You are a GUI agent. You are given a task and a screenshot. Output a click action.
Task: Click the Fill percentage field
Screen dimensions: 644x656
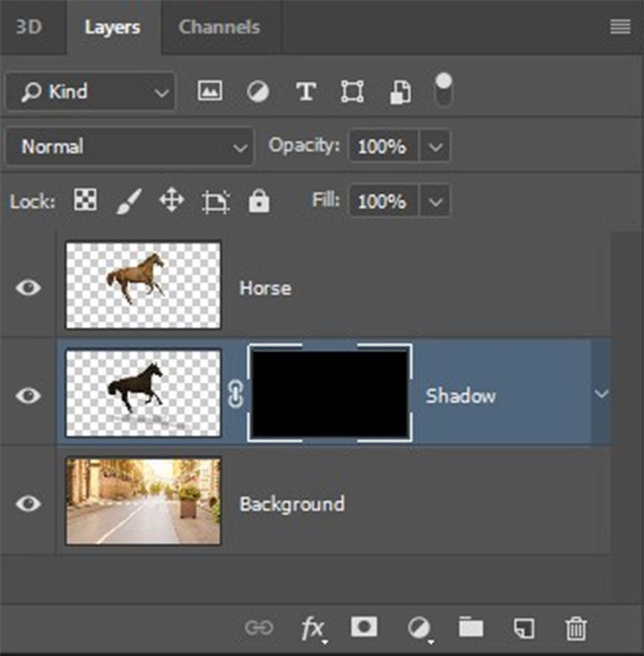point(383,201)
